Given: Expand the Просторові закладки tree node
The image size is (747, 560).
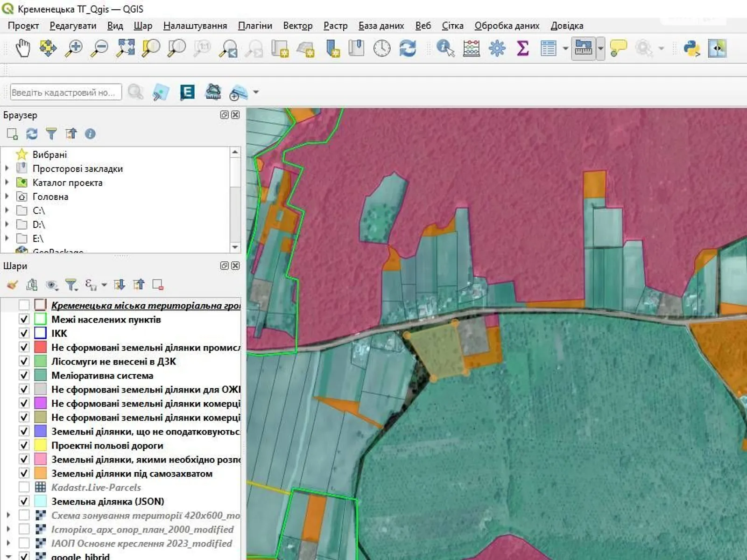Looking at the screenshot, I should click(x=7, y=168).
